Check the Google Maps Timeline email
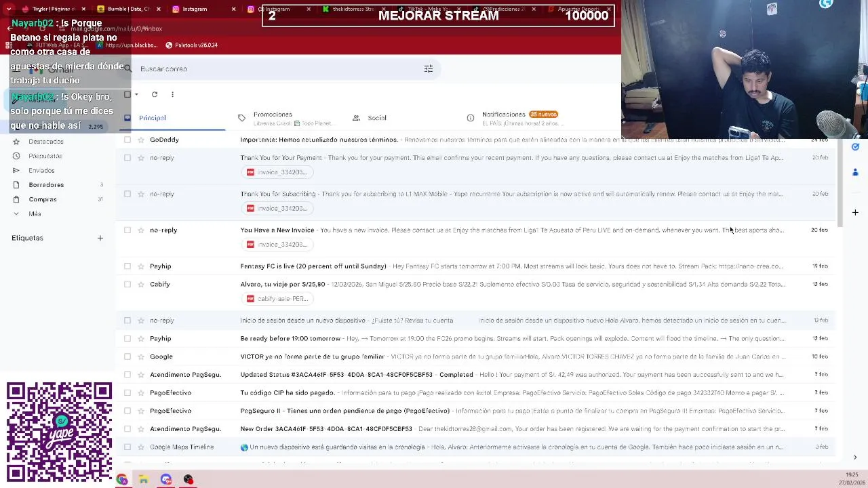868x488 pixels. [x=127, y=447]
